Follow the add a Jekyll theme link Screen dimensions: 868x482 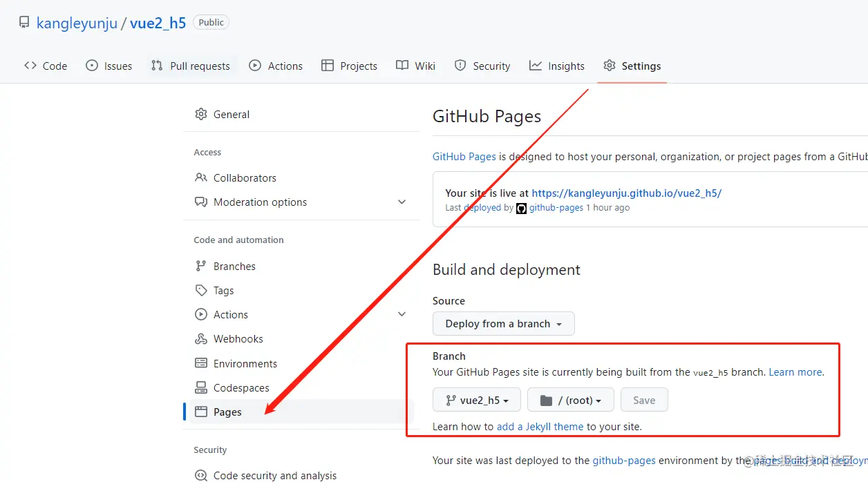tap(540, 426)
